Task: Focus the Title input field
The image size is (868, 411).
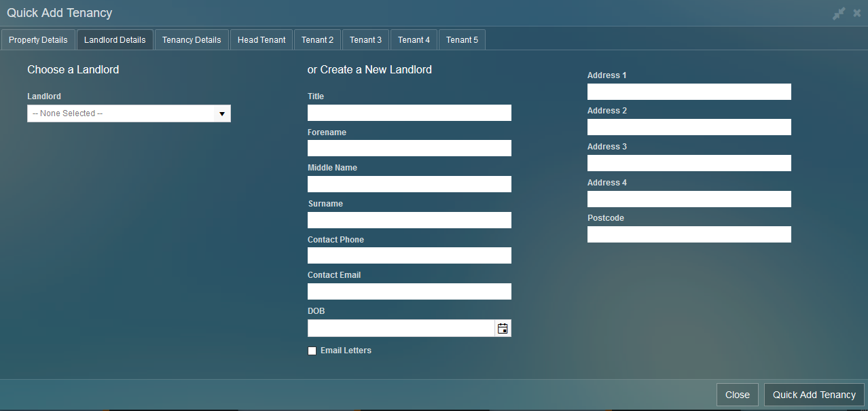Action: [x=409, y=113]
